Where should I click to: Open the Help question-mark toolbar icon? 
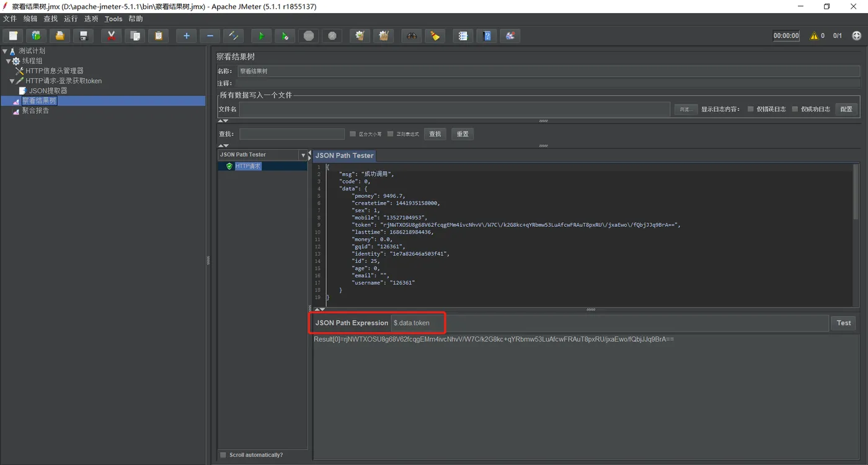(x=487, y=36)
